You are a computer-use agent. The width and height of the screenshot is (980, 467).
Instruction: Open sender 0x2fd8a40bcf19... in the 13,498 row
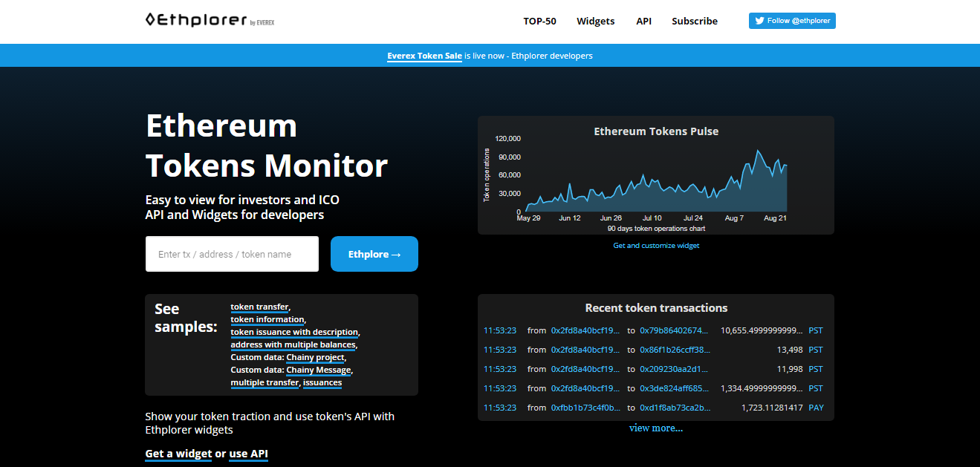click(585, 350)
